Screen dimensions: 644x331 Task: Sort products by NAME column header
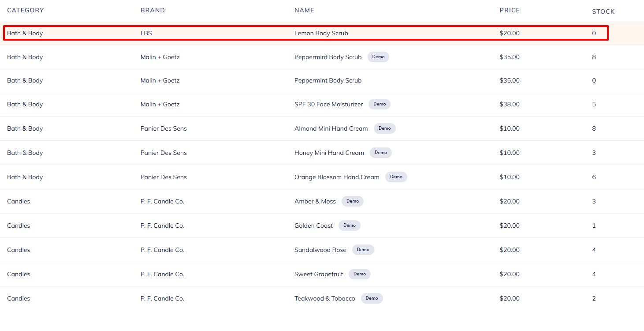pos(304,10)
